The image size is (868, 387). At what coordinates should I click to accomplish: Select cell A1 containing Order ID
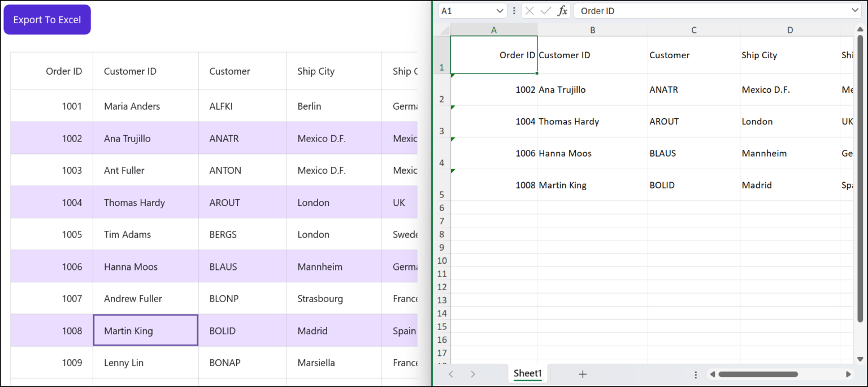[494, 55]
